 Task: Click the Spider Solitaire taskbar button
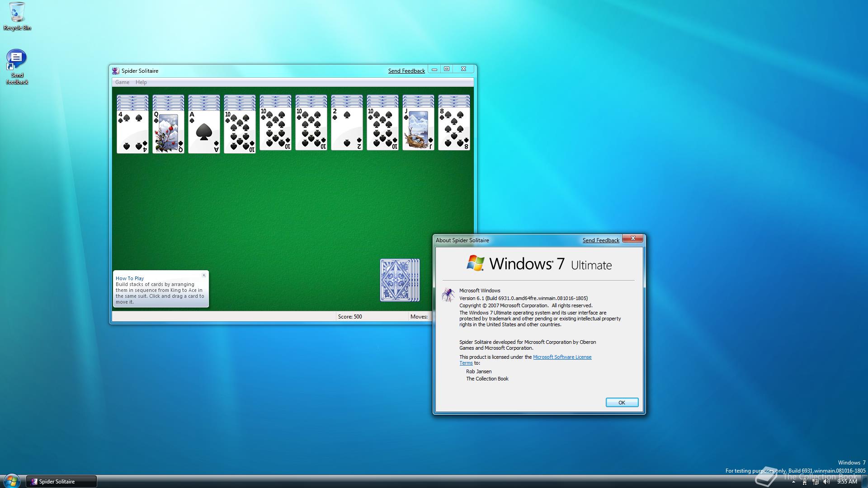click(x=61, y=482)
